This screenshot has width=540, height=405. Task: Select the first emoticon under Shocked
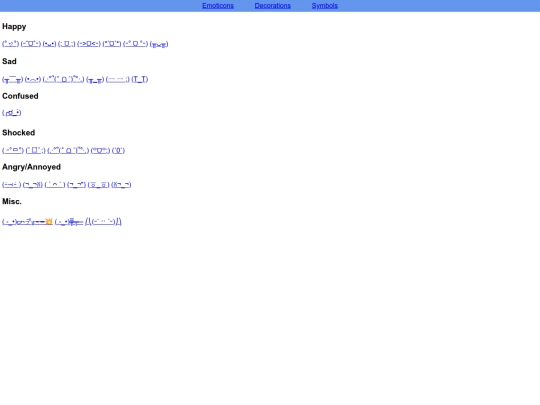(x=13, y=150)
